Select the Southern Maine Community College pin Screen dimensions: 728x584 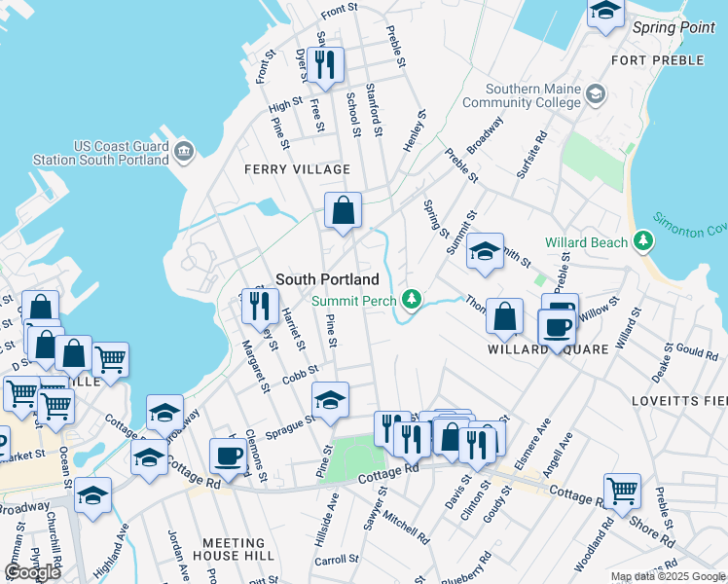(x=596, y=95)
